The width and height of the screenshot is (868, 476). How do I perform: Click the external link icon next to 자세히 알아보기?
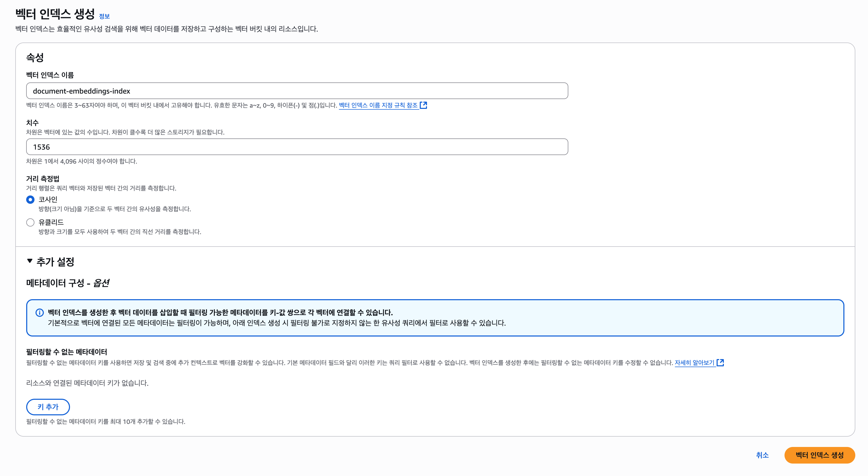coord(720,362)
